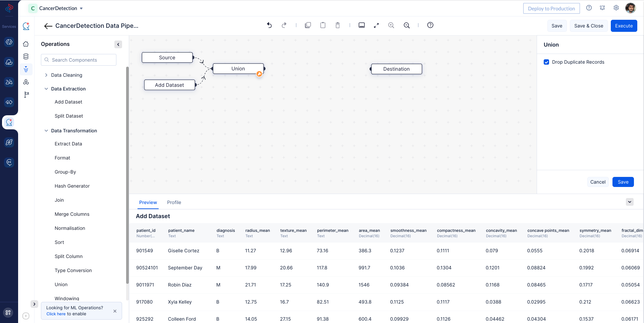Click the fit to screen expand icon
The height and width of the screenshot is (323, 644).
(376, 25)
